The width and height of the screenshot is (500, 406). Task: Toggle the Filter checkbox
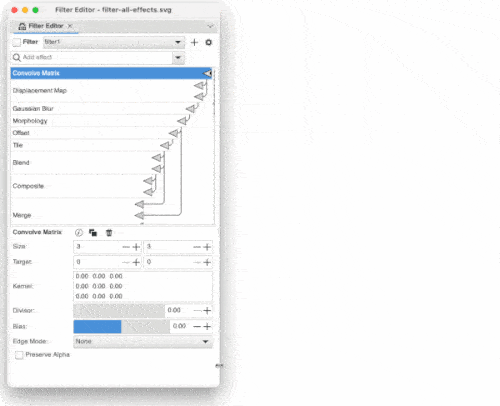click(16, 42)
